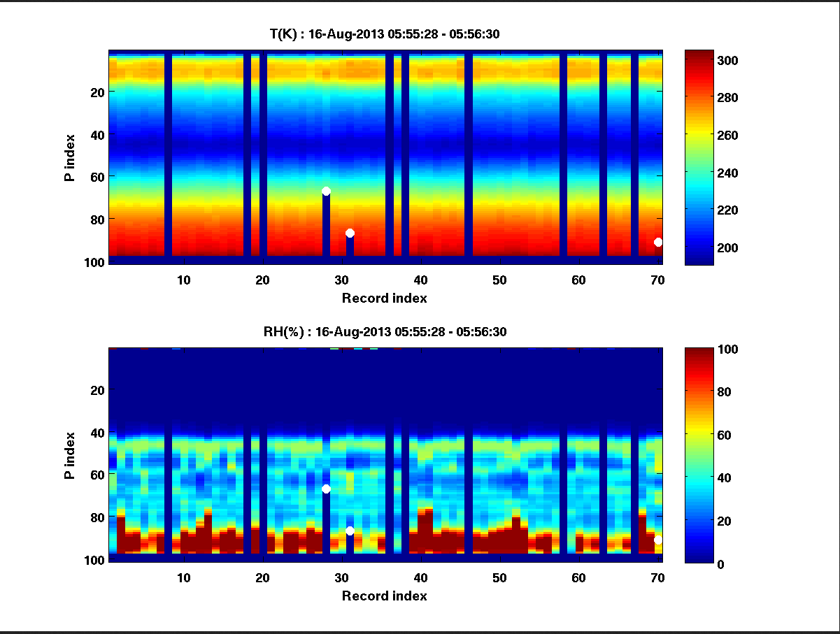Viewport: 840px width, 634px height.
Task: Click white marker at record 31 in RH plot
Action: pos(350,531)
